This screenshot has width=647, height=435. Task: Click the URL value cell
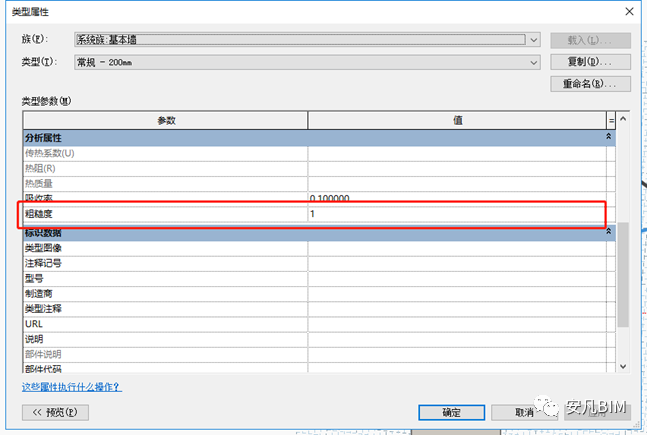coord(456,324)
